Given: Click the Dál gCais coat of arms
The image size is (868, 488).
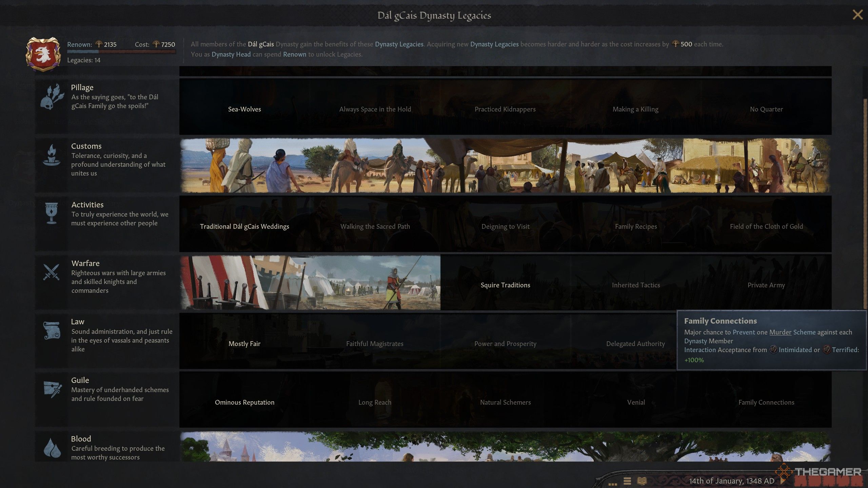Looking at the screenshot, I should 43,54.
